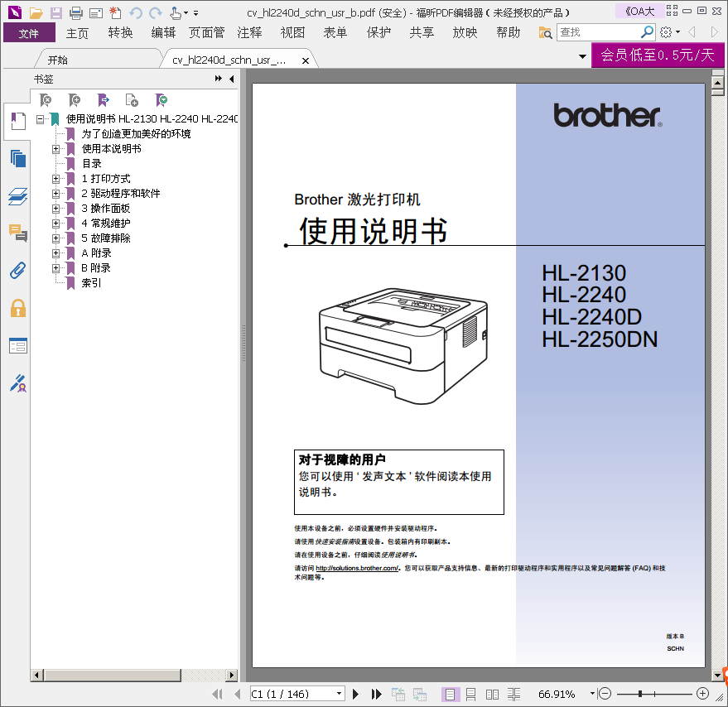Switch to the 主页 ribbon tab

click(77, 33)
